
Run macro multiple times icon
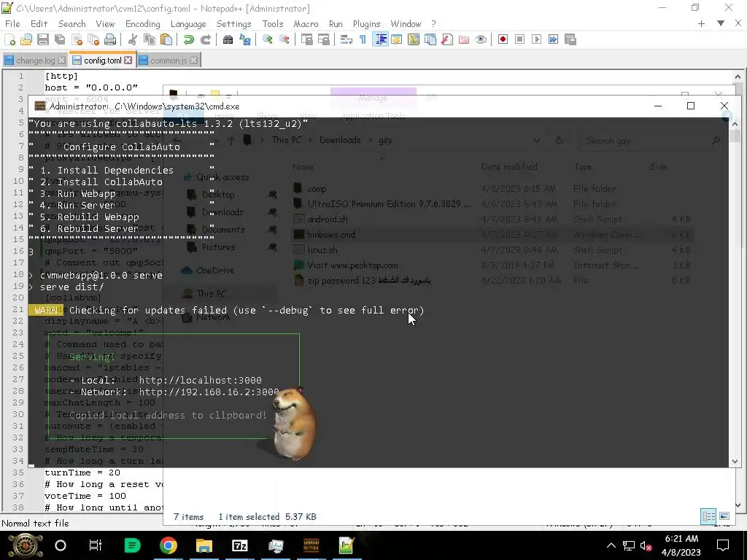tap(553, 39)
